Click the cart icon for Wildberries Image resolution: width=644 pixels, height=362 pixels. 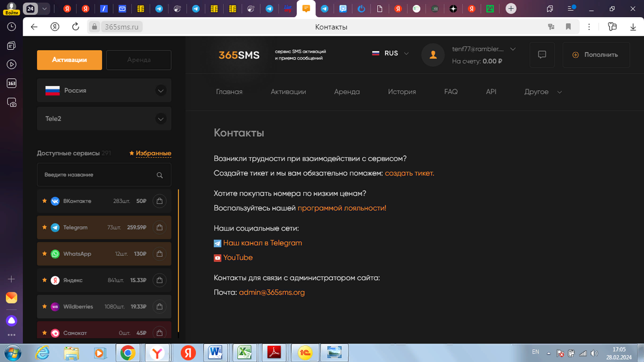(x=159, y=307)
